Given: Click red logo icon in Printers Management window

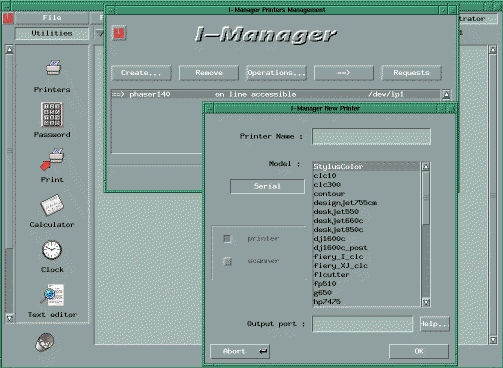Looking at the screenshot, I should coord(119,33).
